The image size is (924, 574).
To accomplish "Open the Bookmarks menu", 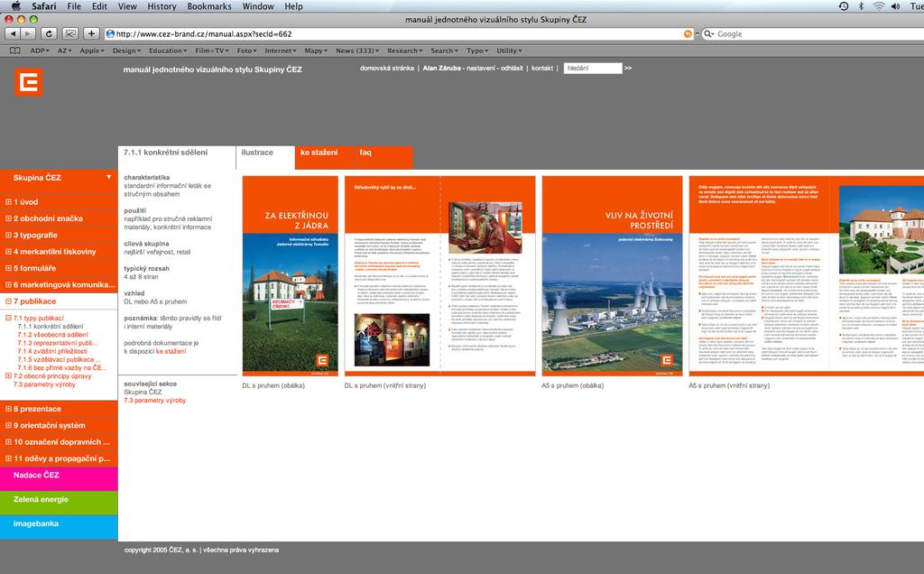I will tap(209, 6).
